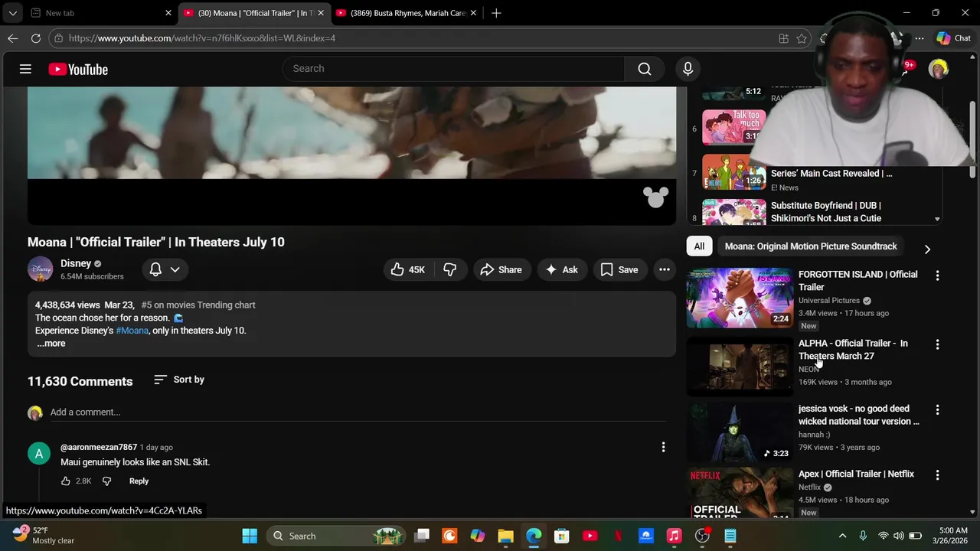Open Netflix app from the taskbar
Screen dimensions: 980x551
618,536
